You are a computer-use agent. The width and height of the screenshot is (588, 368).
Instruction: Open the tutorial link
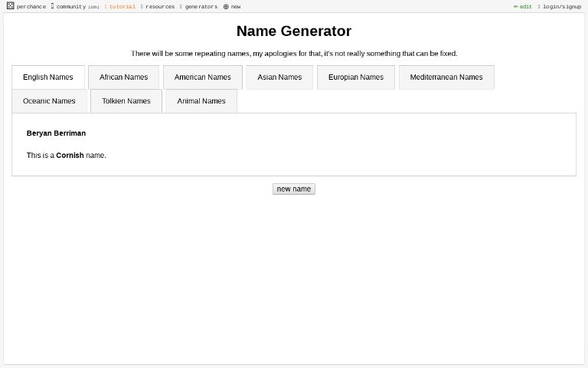click(122, 7)
